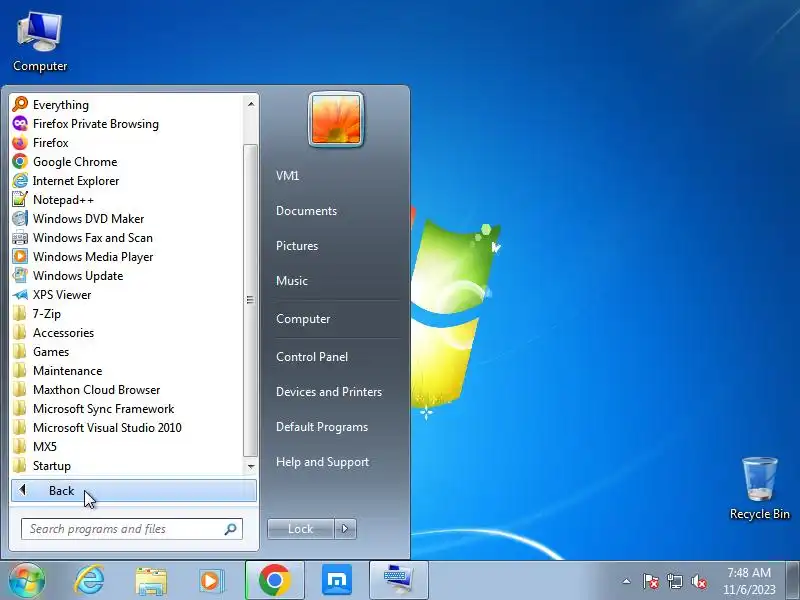Image resolution: width=800 pixels, height=600 pixels.
Task: Select the Recycle Bin desktop icon
Action: click(x=760, y=489)
